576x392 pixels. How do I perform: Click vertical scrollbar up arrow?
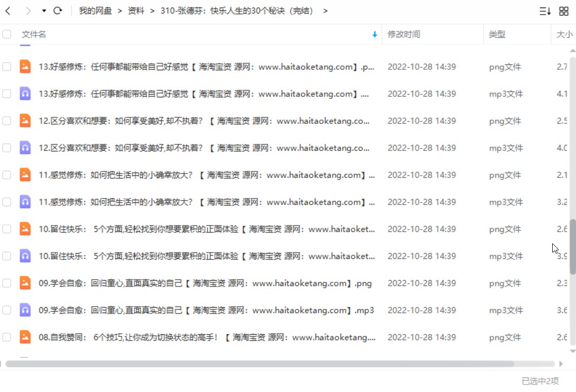(x=573, y=50)
